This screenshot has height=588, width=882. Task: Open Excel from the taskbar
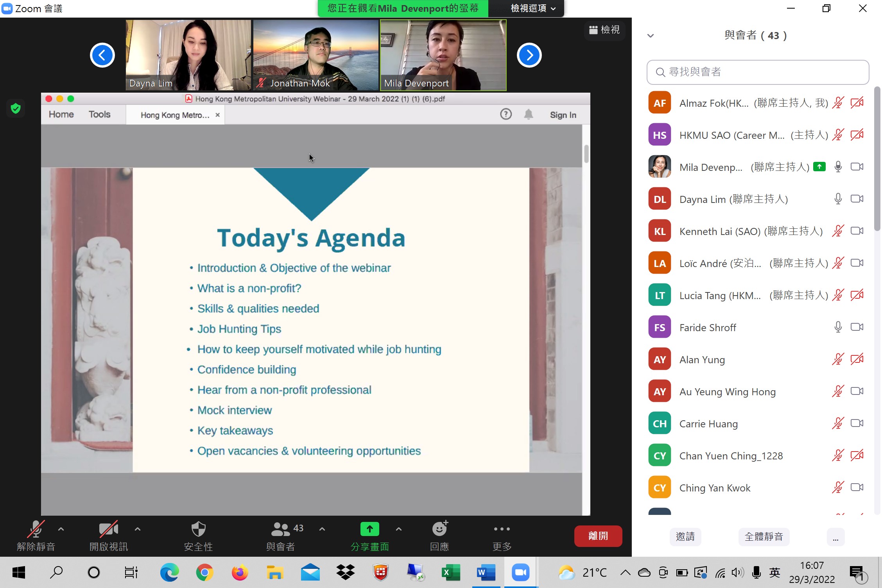[451, 573]
